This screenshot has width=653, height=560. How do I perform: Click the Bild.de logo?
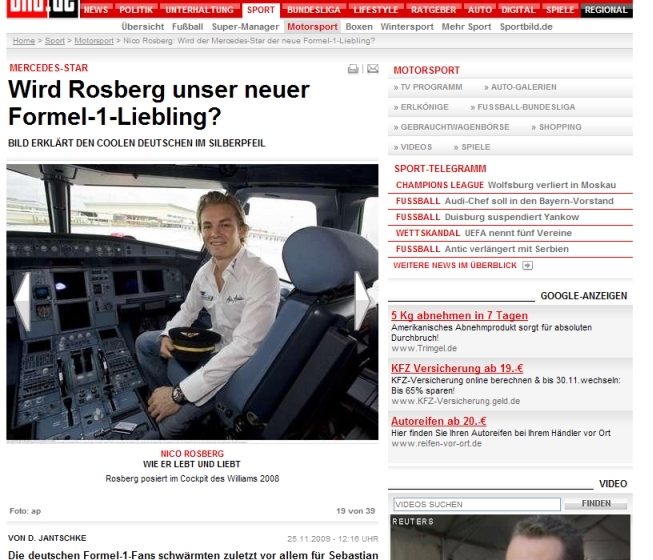point(37,8)
